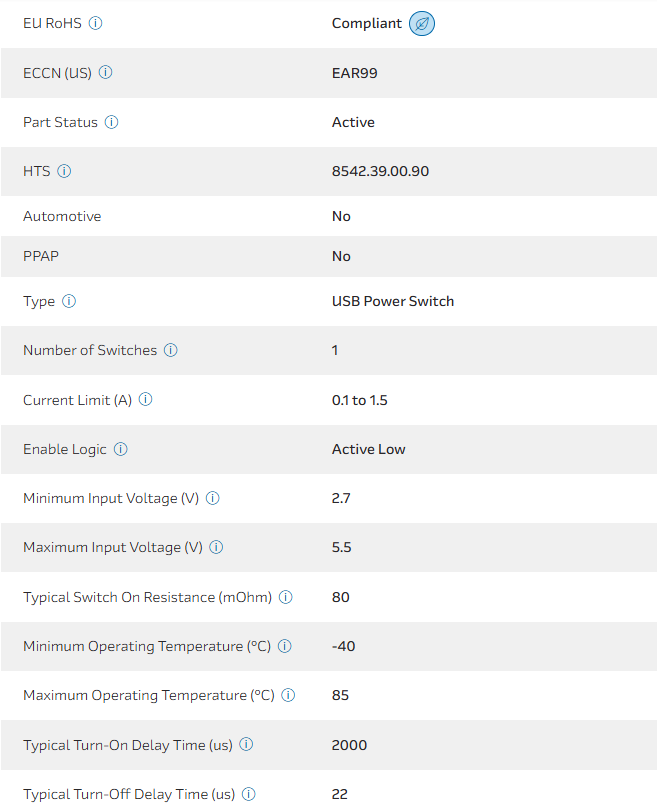Open the info icon beside ECCN (US)
This screenshot has width=657, height=811.
106,72
